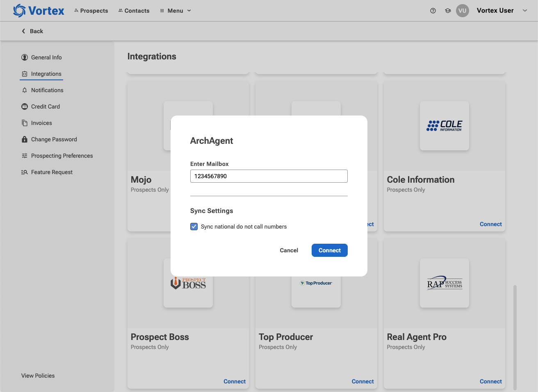Uncheck Sync national do not call numbers
Screen dimensions: 538x392
[194, 227]
